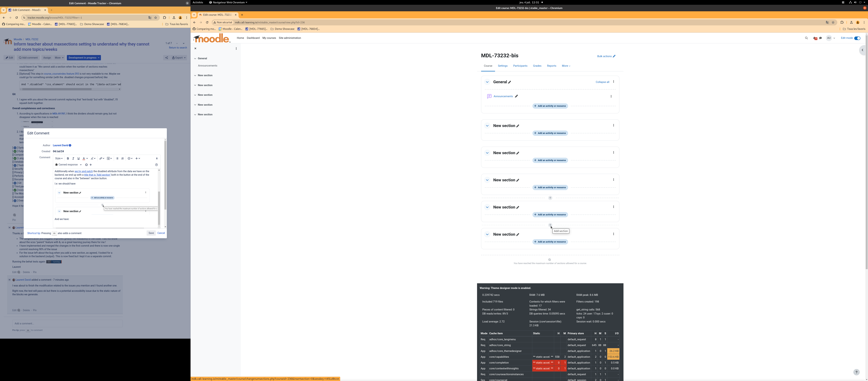This screenshot has height=381, width=868.
Task: Click the clock showing jeu. 4 juil.
Action: [529, 2]
